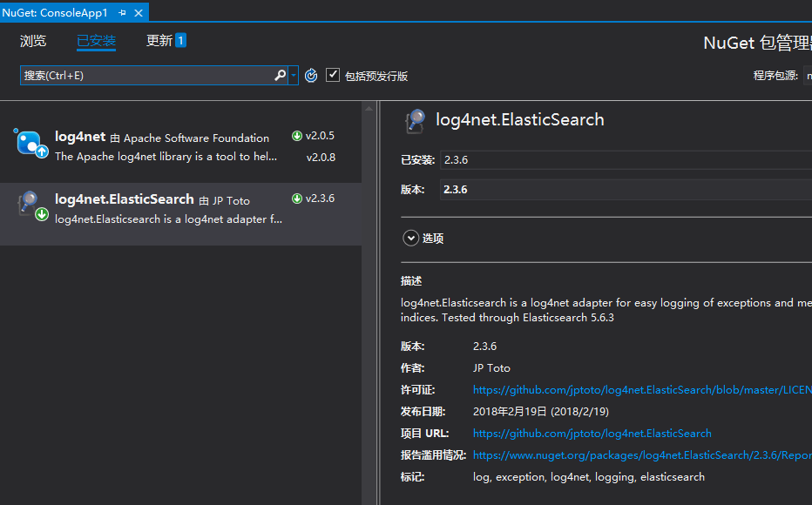The height and width of the screenshot is (505, 812).
Task: Click the green update arrow next to v2.0.5
Action: point(296,135)
